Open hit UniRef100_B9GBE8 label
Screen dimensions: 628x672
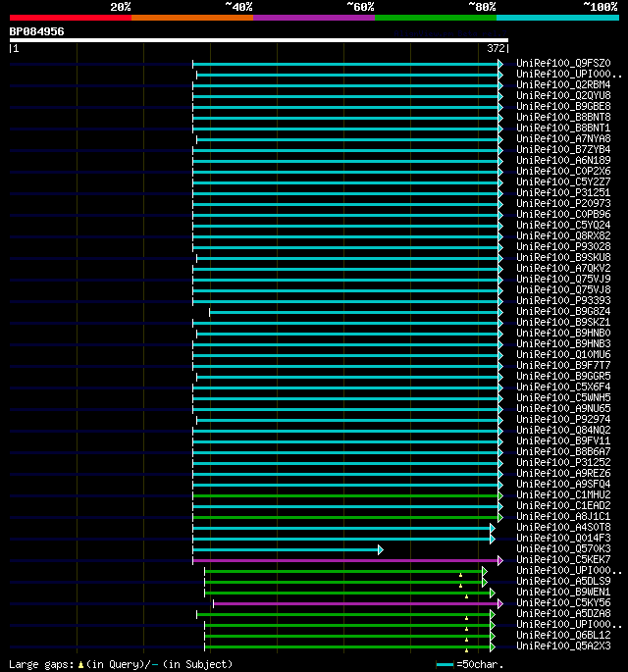pyautogui.click(x=563, y=106)
